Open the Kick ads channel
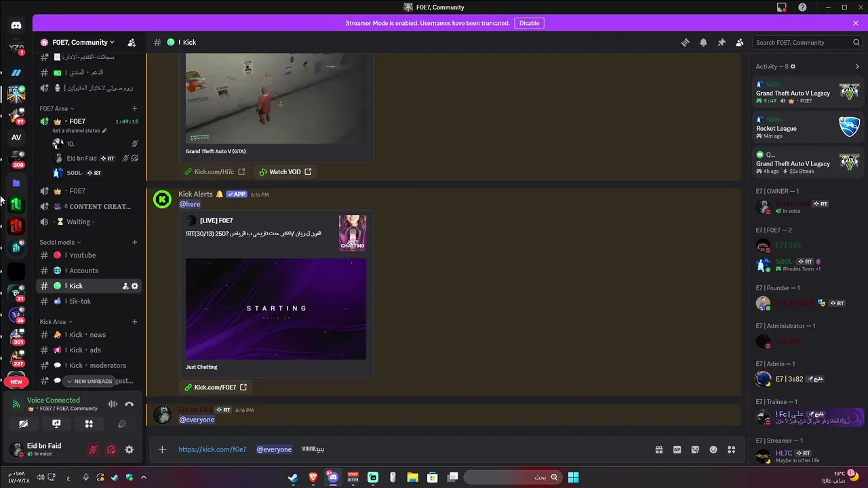This screenshot has height=488, width=868. 90,350
